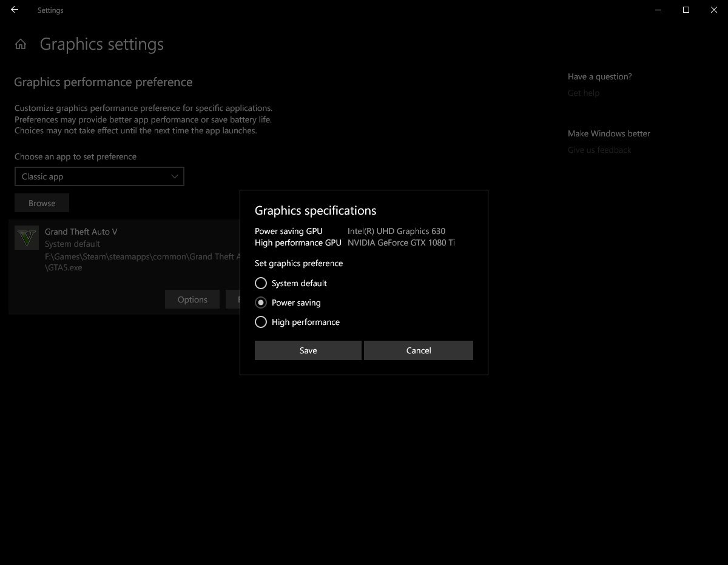Image resolution: width=728 pixels, height=565 pixels.
Task: Cancel the Graphics specifications dialog
Action: point(418,350)
